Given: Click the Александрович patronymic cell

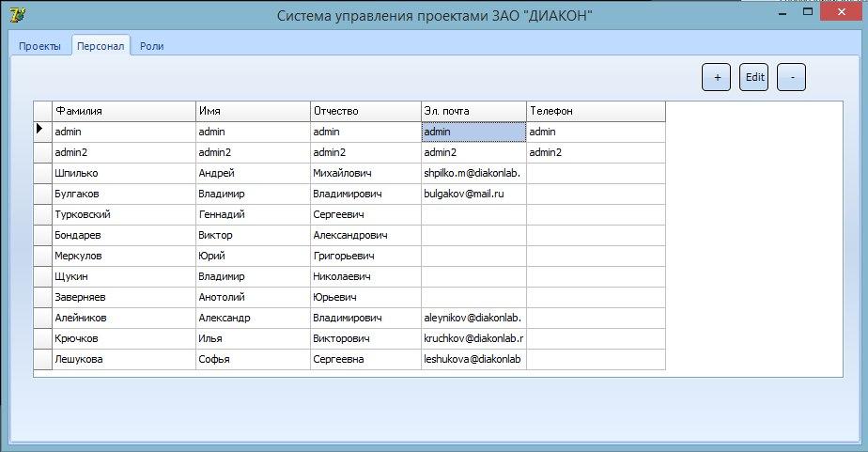Looking at the screenshot, I should (x=366, y=235).
